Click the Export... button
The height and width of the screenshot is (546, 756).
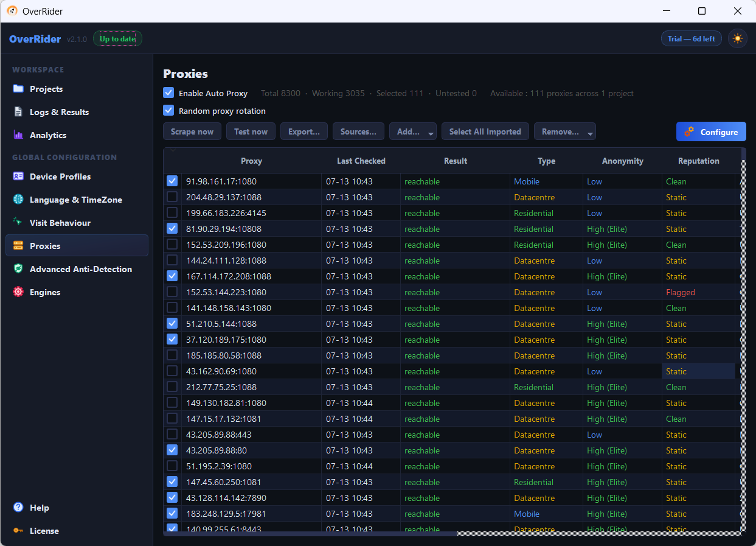click(x=304, y=131)
